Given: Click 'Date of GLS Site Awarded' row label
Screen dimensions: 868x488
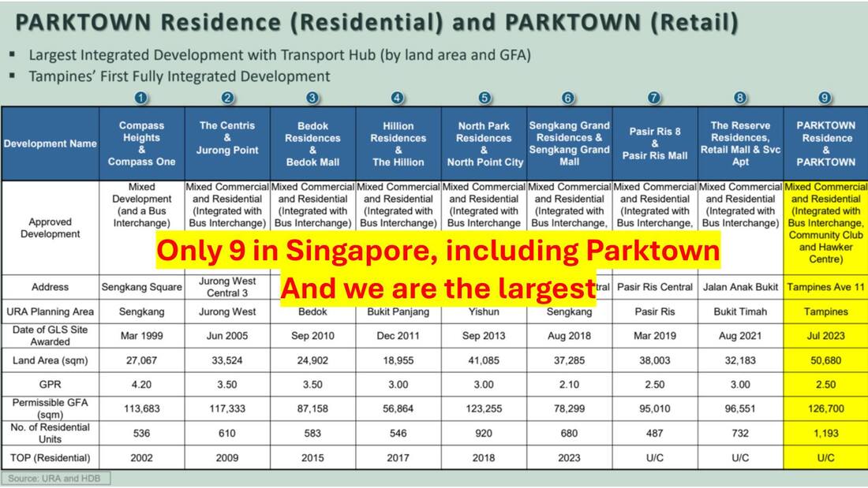Looking at the screenshot, I should tap(50, 336).
